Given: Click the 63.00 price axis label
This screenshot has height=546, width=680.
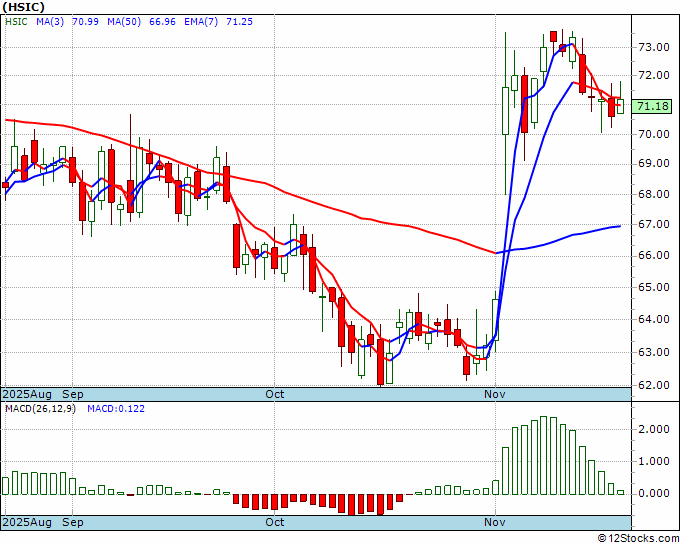Looking at the screenshot, I should 654,352.
